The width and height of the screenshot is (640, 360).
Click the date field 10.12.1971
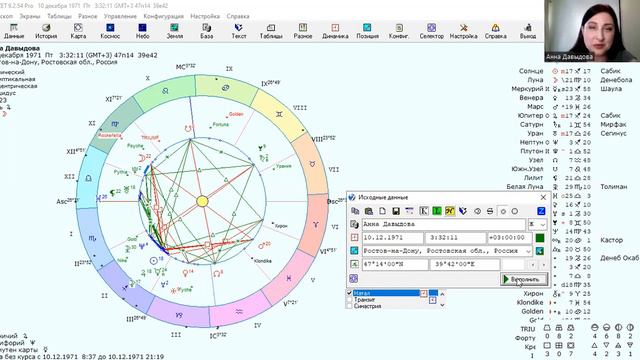point(392,238)
